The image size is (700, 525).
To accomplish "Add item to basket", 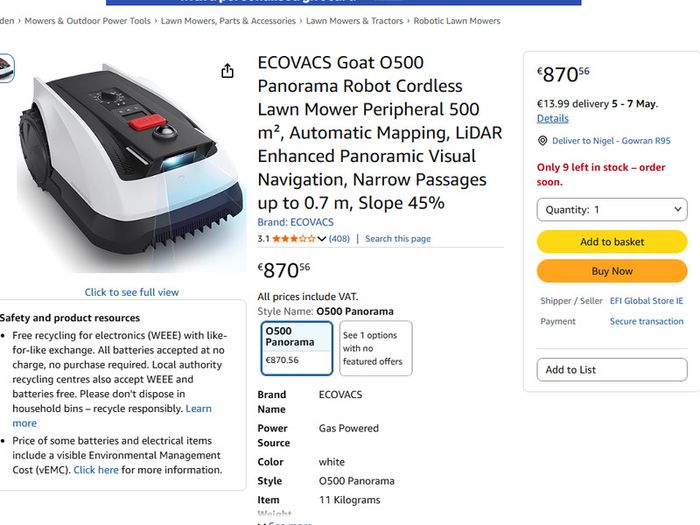I will point(612,242).
